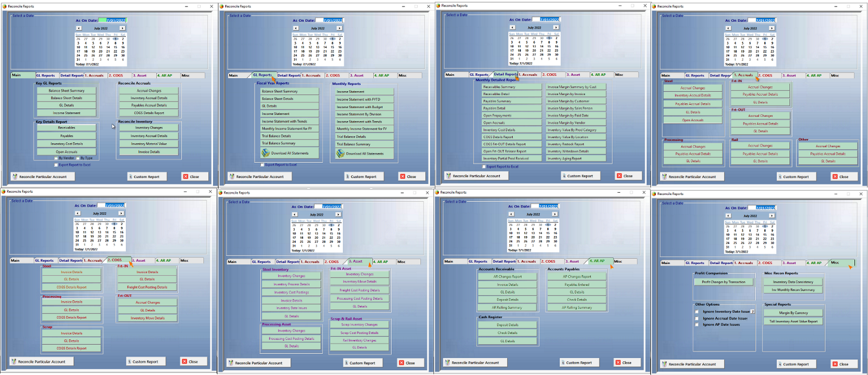
Task: Open Inventory Data Consistency under Misc Recon Reports
Action: tap(793, 282)
